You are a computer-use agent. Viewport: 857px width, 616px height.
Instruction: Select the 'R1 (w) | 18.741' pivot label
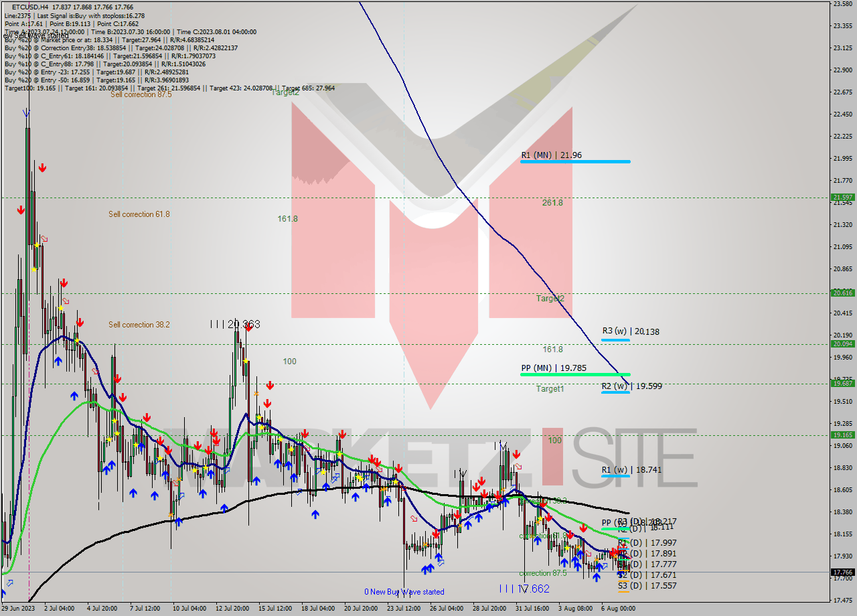tap(631, 469)
